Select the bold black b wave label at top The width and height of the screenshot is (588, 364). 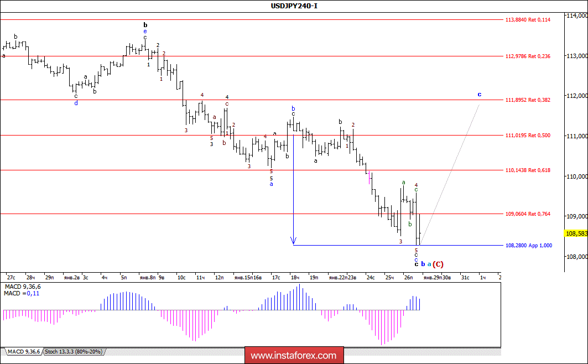click(145, 25)
